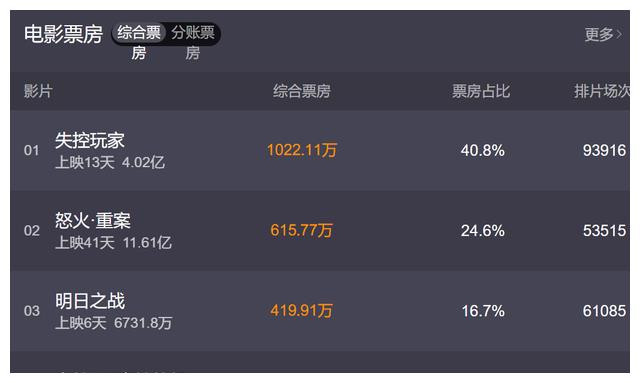This screenshot has width=640, height=383.
Task: Click the 615.77万 box office figure
Action: pyautogui.click(x=302, y=230)
